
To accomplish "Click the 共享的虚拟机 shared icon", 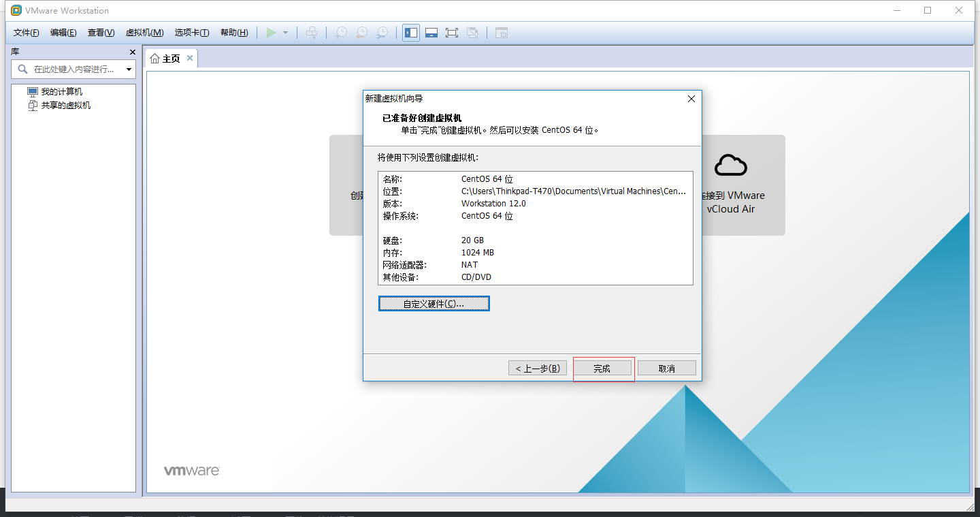I will coord(33,105).
